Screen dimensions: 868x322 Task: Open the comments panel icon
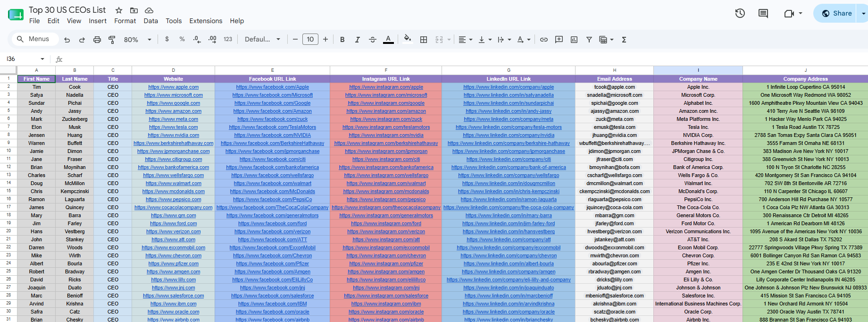pos(763,13)
